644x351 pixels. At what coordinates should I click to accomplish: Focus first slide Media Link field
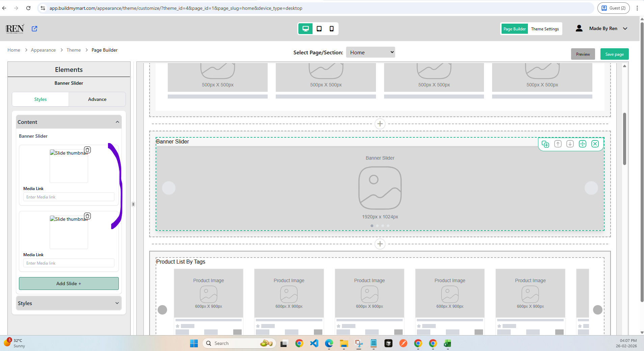pyautogui.click(x=69, y=197)
